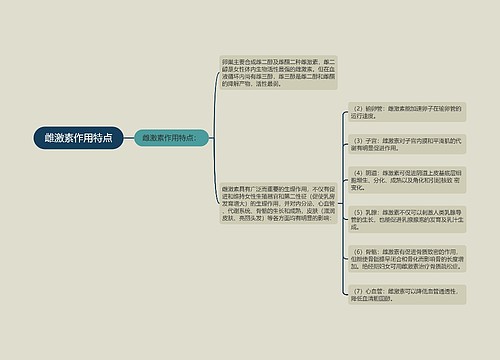The height and width of the screenshot is (360, 500).
Task: Click the note beginning 卵巢主要合成
Action: click(279, 73)
